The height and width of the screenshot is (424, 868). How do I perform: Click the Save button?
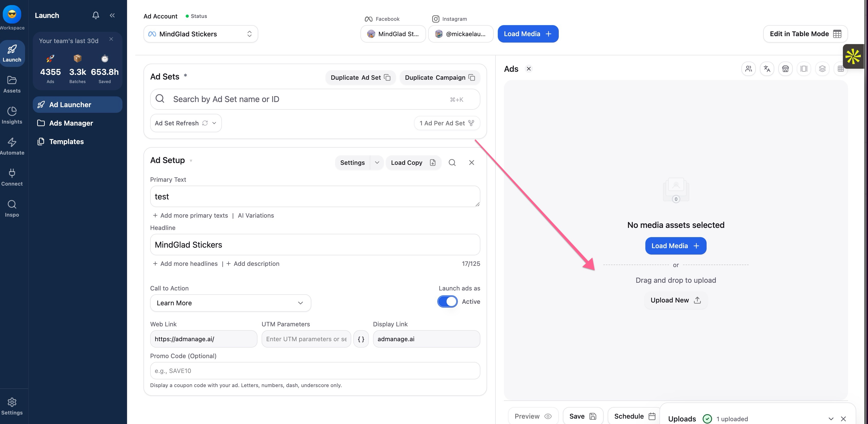(583, 416)
